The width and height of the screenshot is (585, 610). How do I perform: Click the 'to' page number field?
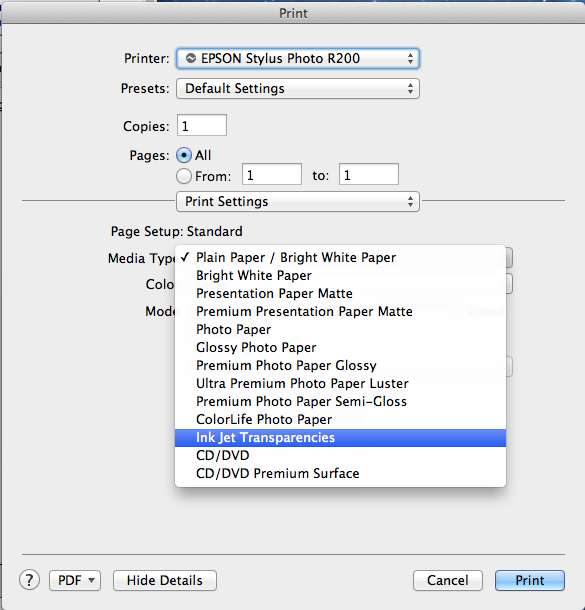368,174
